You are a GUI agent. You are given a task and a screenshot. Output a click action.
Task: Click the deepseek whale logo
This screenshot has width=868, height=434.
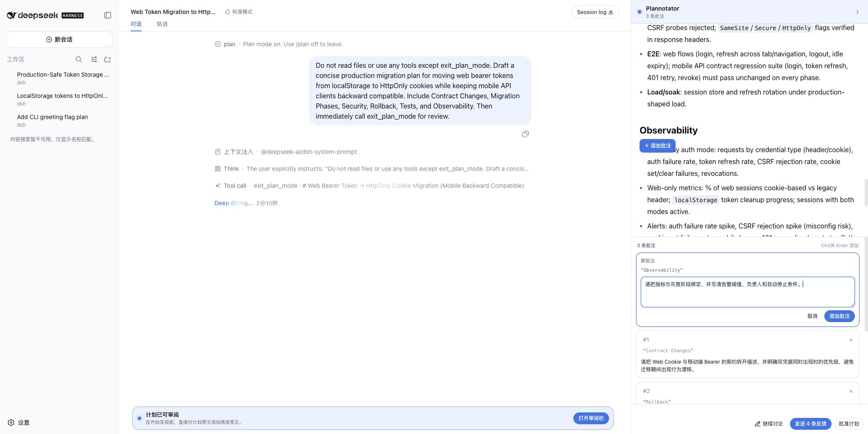(11, 15)
